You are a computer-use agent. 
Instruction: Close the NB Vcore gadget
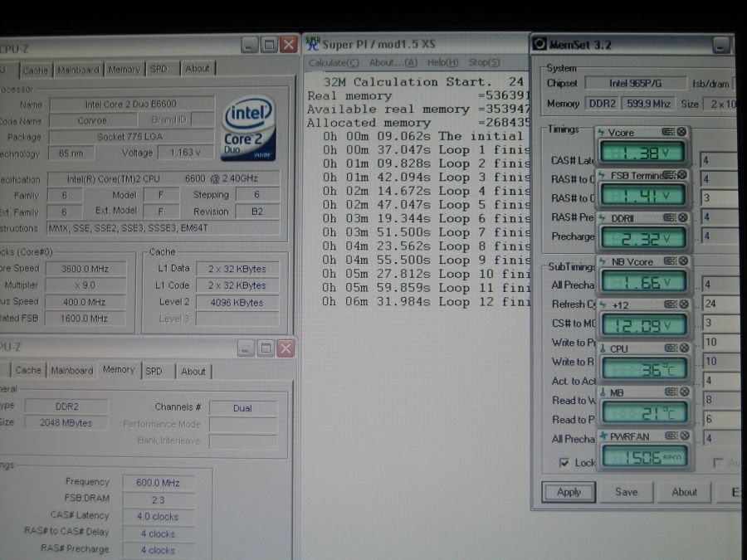684,261
